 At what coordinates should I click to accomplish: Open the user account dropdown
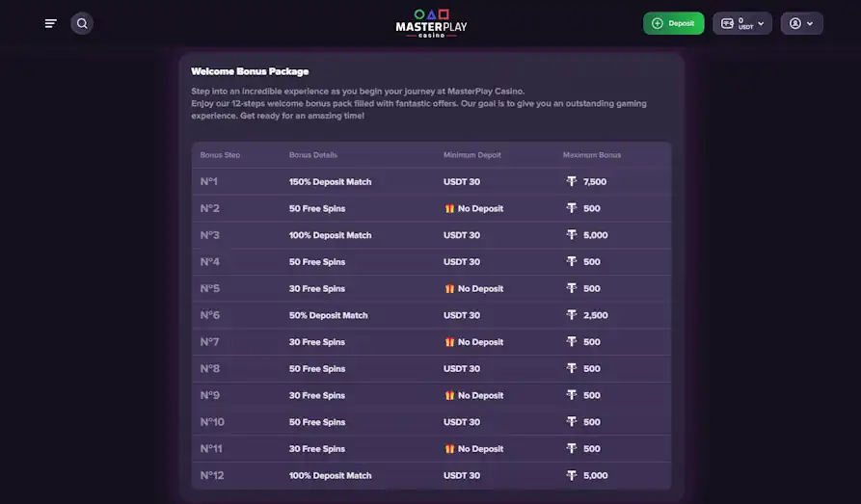point(801,23)
